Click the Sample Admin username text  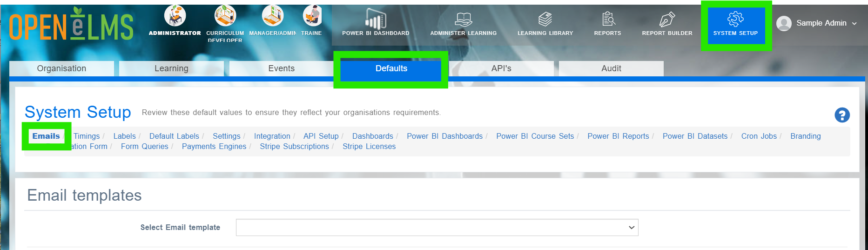pos(821,23)
